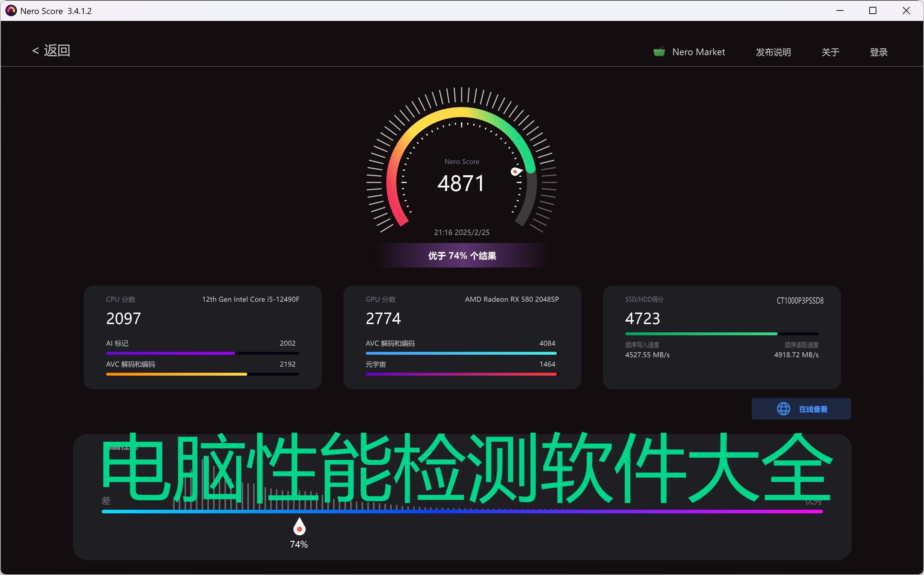Click the 优于 74% 个结果 banner

coord(462,256)
